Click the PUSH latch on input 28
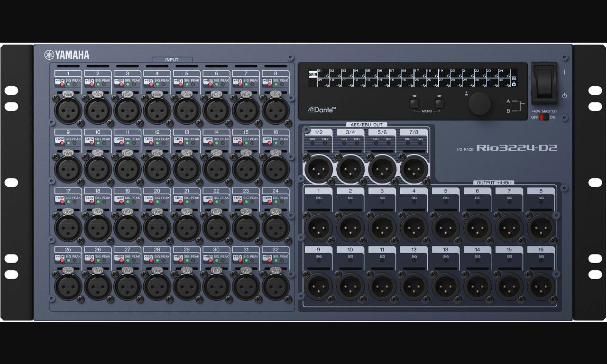This screenshot has width=607, height=364. coord(157,270)
